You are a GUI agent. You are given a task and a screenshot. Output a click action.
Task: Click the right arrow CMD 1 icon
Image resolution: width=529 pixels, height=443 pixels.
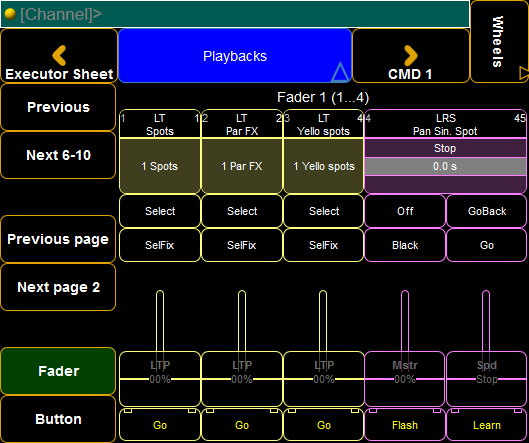click(x=411, y=55)
